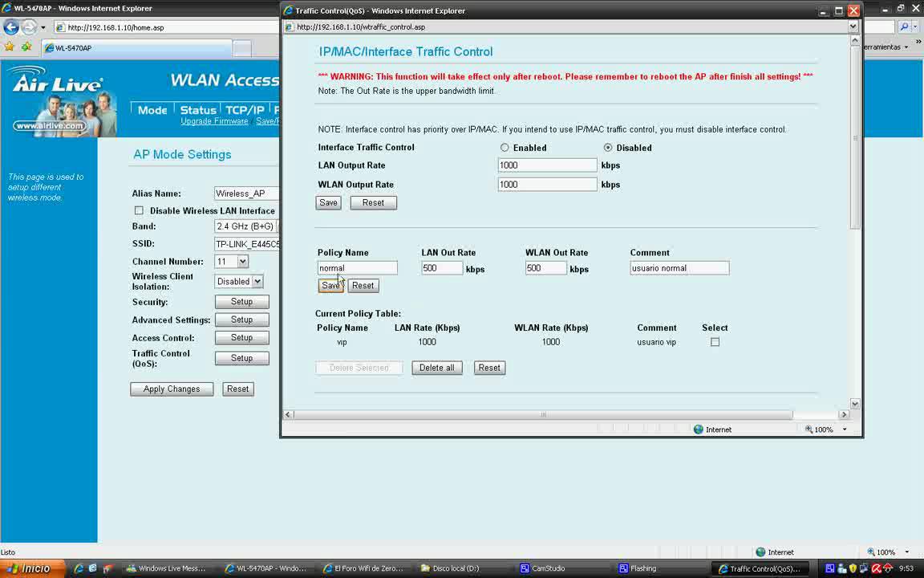Viewport: 924px width, 578px height.
Task: Click the Back arrow in the WL-5470AP window
Action: pyautogui.click(x=10, y=27)
